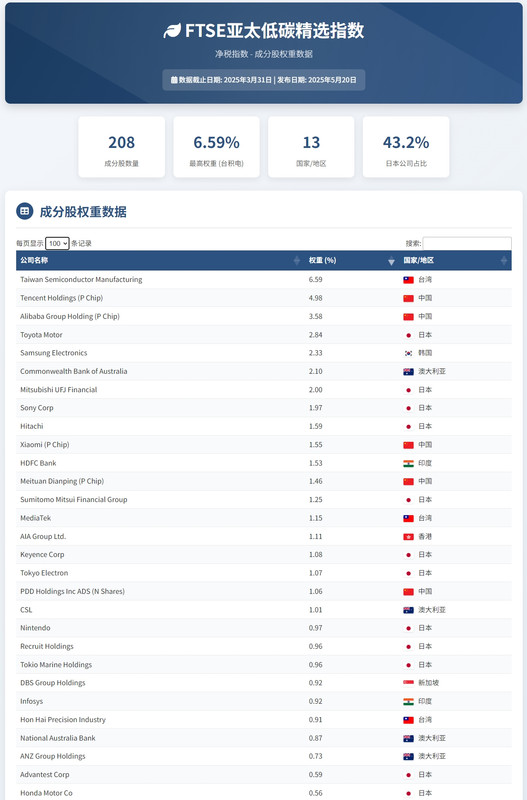Select Advantest Corp company name
The height and width of the screenshot is (800, 527).
44,774
